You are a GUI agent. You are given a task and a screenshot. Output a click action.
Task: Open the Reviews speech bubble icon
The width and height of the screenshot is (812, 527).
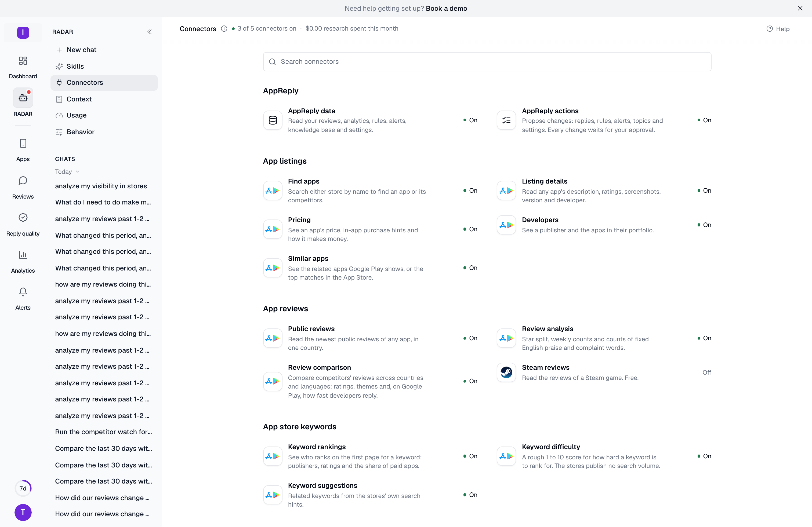coord(23,181)
